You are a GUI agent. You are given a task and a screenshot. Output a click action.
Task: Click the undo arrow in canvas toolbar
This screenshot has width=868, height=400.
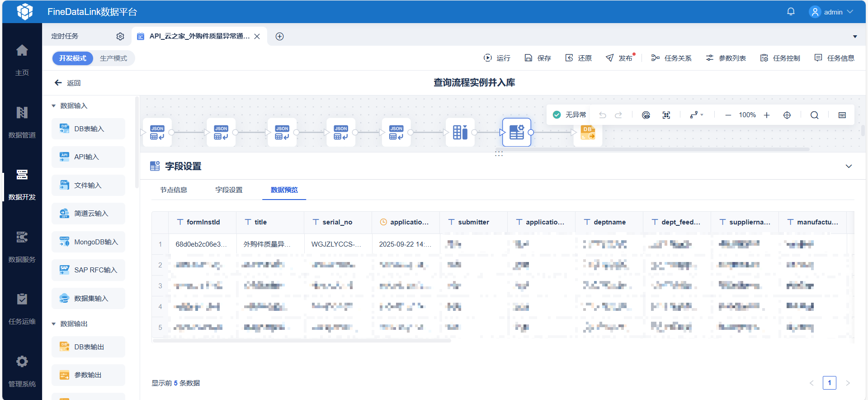603,115
